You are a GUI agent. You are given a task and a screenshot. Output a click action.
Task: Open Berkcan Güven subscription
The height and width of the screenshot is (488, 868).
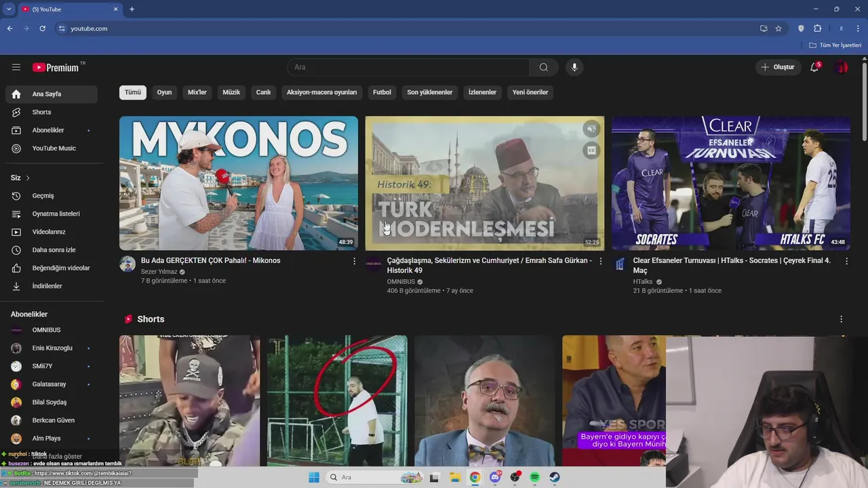pyautogui.click(x=52, y=420)
